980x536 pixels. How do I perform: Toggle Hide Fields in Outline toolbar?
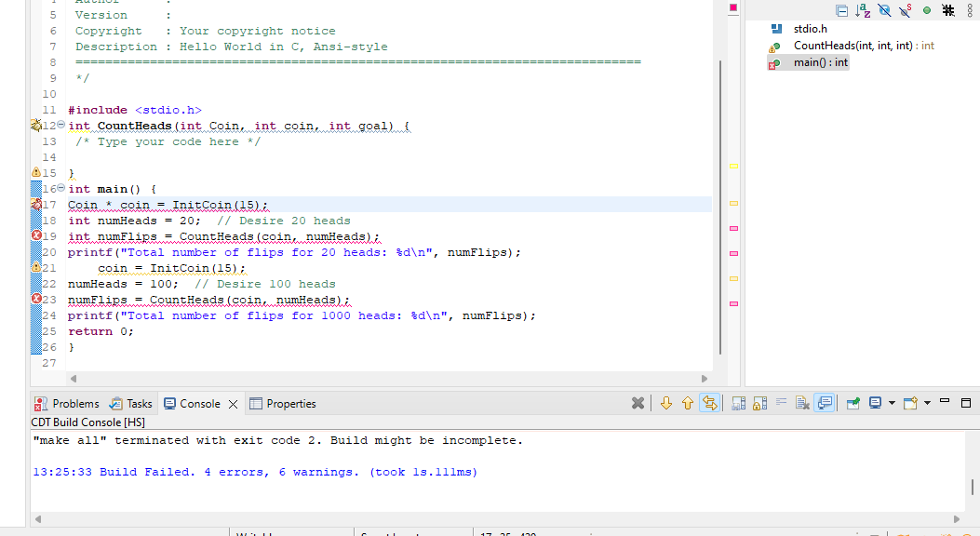point(884,10)
